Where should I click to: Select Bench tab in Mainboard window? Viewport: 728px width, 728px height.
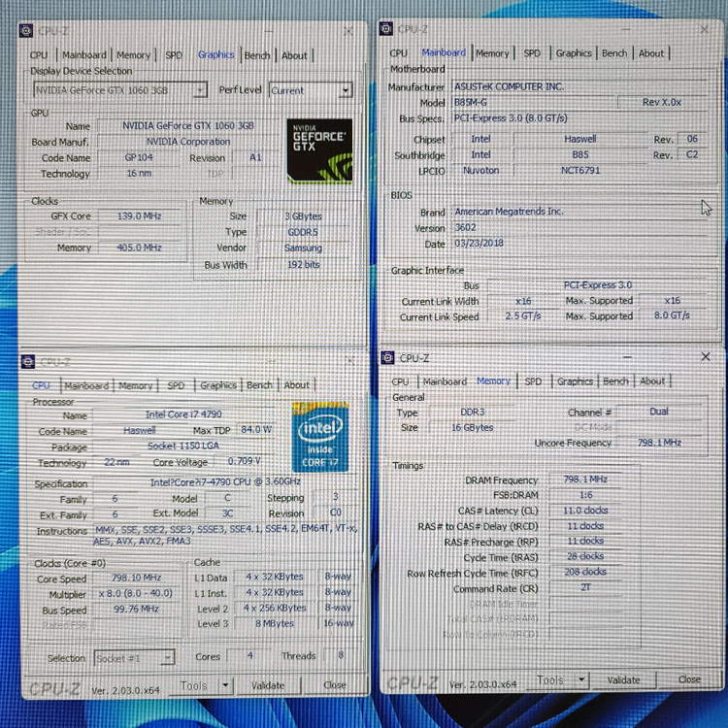tap(614, 53)
